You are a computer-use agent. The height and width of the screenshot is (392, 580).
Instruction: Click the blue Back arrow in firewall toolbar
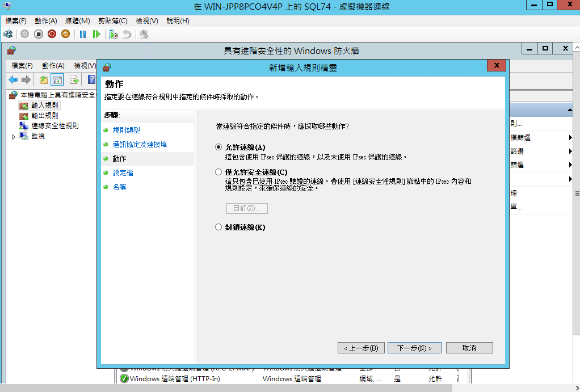coord(13,79)
